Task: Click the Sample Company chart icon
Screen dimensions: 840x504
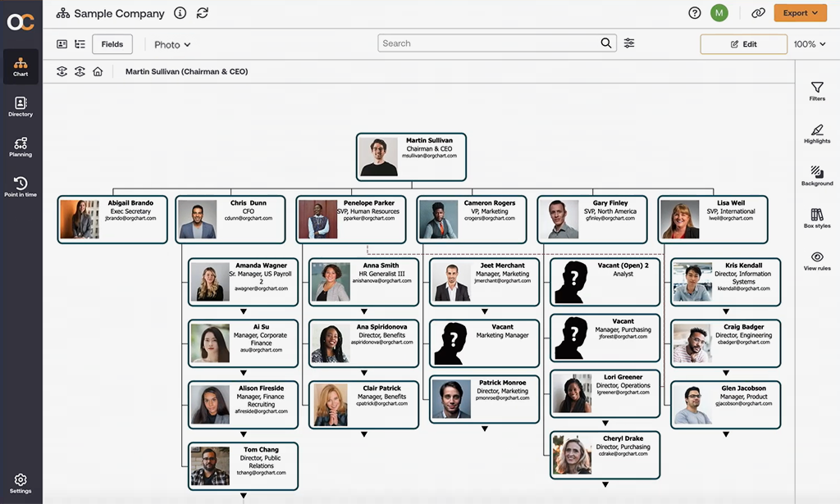Action: pos(63,13)
